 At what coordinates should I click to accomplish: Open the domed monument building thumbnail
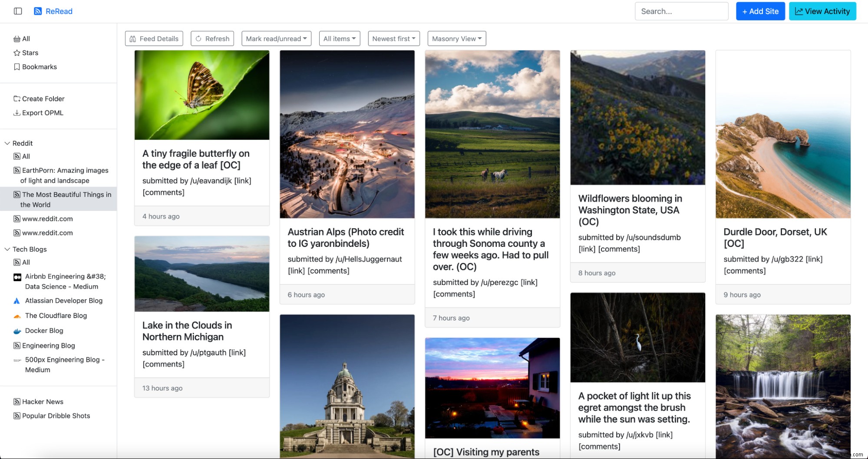[x=347, y=386]
